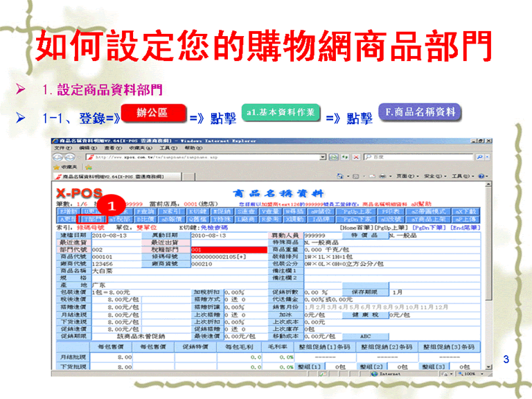This screenshot has height=399, width=532.
Task: Click the F查詢 button
Action: pos(145,211)
